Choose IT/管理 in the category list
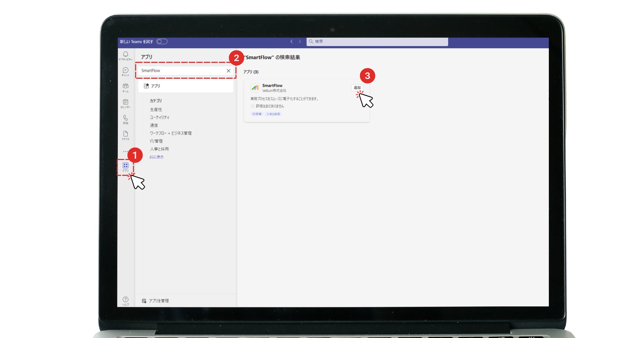 point(156,141)
